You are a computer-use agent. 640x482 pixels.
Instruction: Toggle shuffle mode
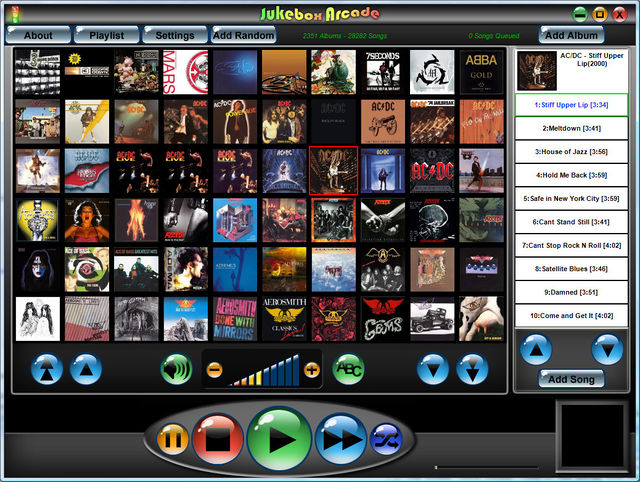pos(385,439)
